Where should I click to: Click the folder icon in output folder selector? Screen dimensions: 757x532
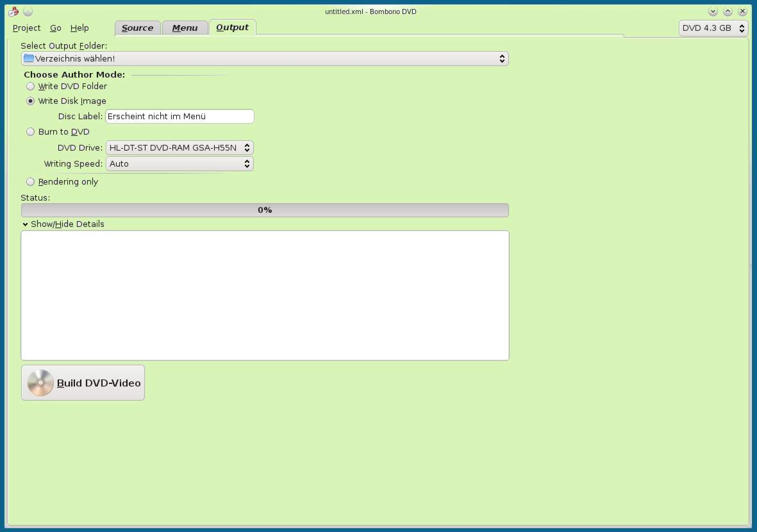tap(29, 58)
